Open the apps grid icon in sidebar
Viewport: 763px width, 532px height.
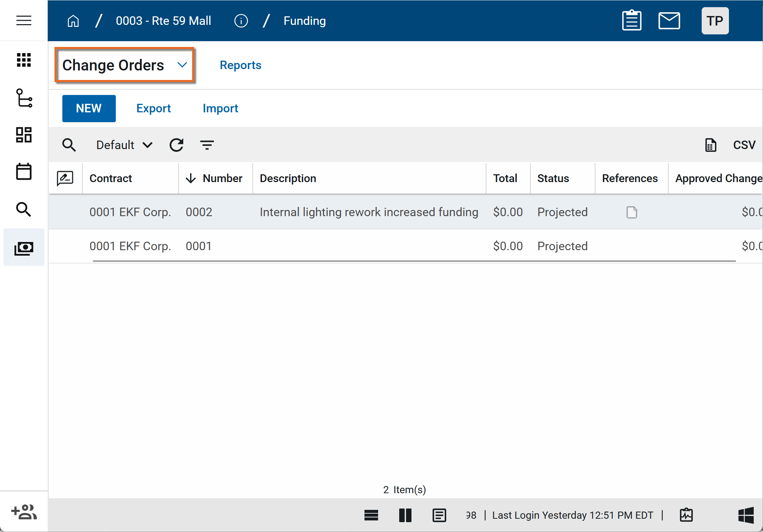pyautogui.click(x=24, y=60)
